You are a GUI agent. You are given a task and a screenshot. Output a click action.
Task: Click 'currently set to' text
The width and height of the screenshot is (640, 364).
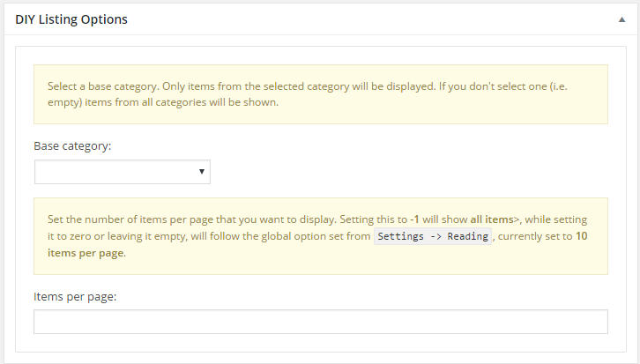tap(535, 236)
